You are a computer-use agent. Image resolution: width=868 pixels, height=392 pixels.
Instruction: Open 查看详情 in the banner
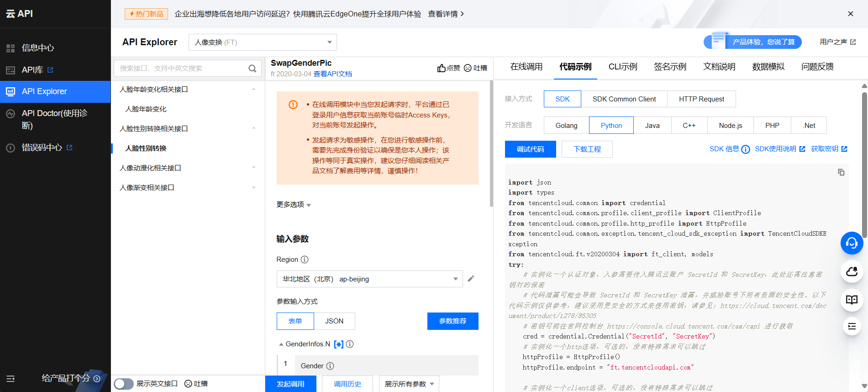tap(446, 14)
